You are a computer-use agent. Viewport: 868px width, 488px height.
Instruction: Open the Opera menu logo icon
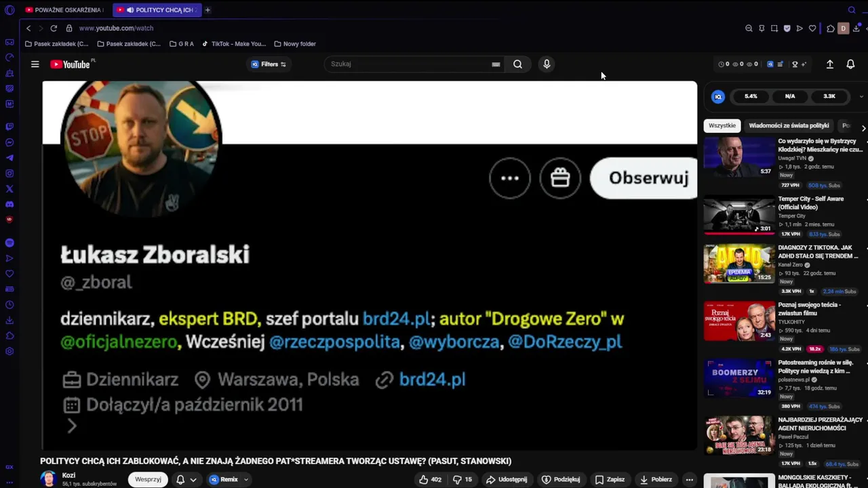(9, 9)
